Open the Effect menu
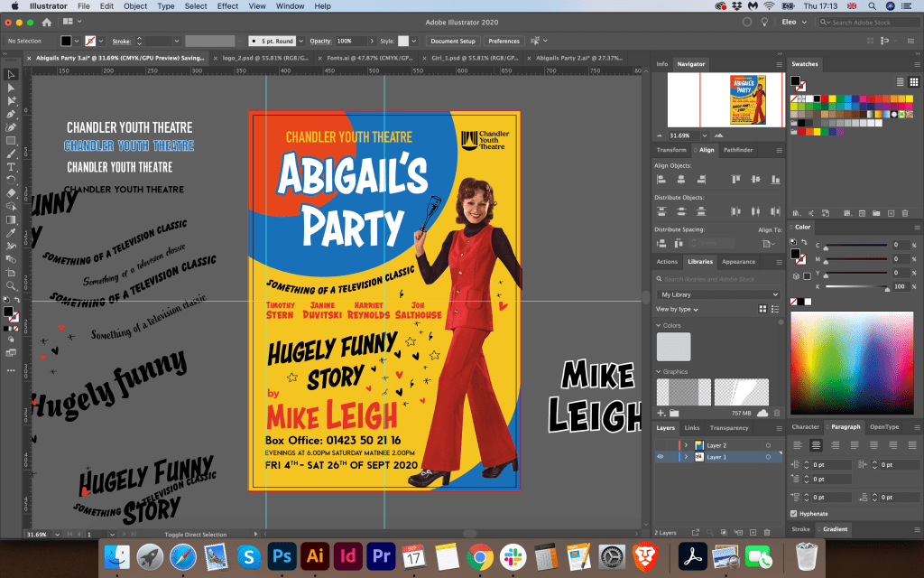 [x=227, y=6]
